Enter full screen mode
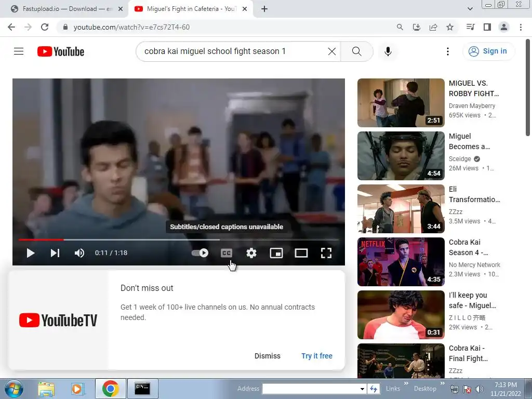 point(326,253)
